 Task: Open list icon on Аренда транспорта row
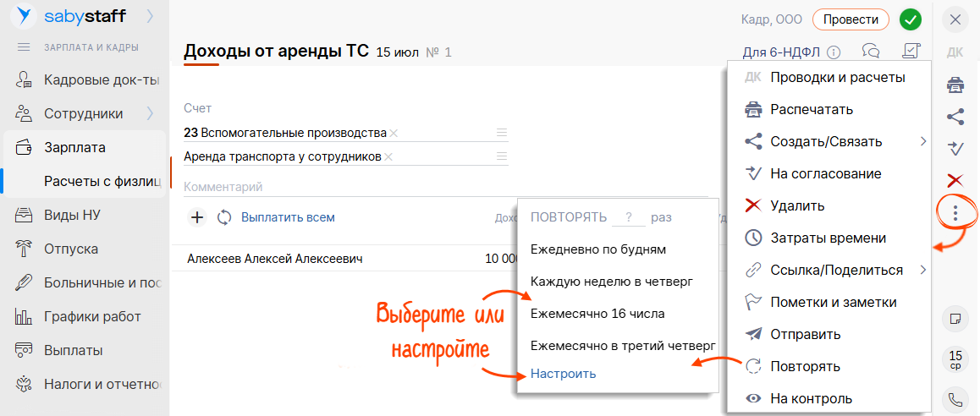pyautogui.click(x=501, y=156)
